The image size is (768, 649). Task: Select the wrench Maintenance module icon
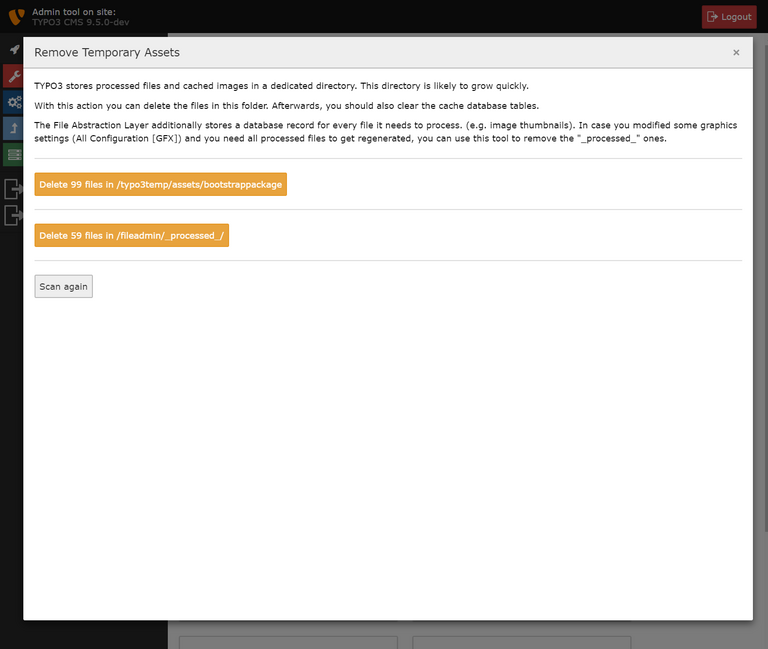point(13,76)
